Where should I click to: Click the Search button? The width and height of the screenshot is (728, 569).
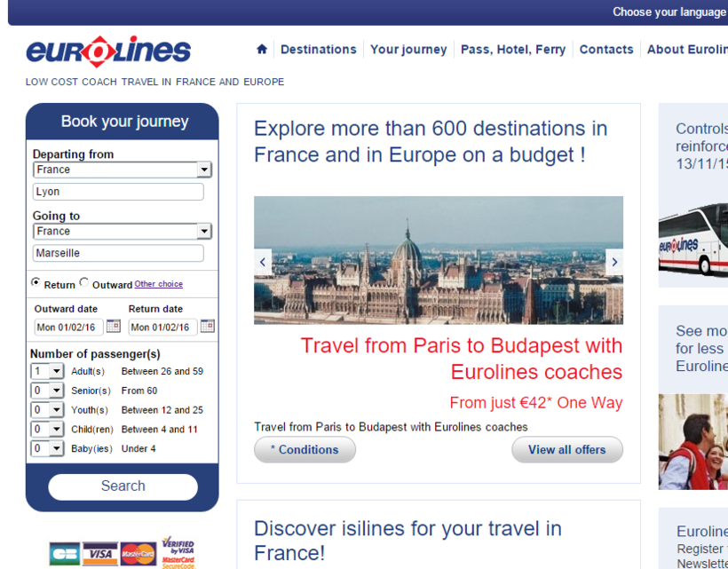tap(123, 486)
